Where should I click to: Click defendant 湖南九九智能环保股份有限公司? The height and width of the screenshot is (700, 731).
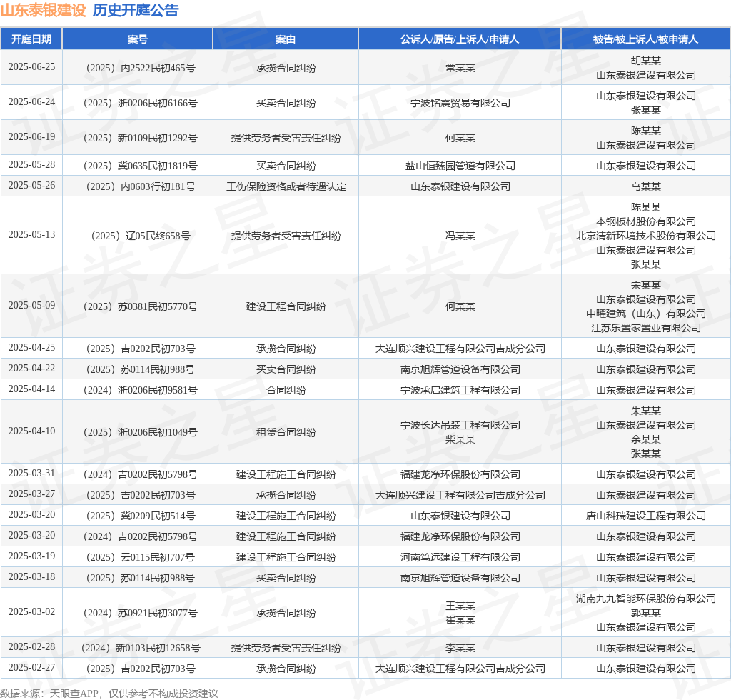point(645,599)
